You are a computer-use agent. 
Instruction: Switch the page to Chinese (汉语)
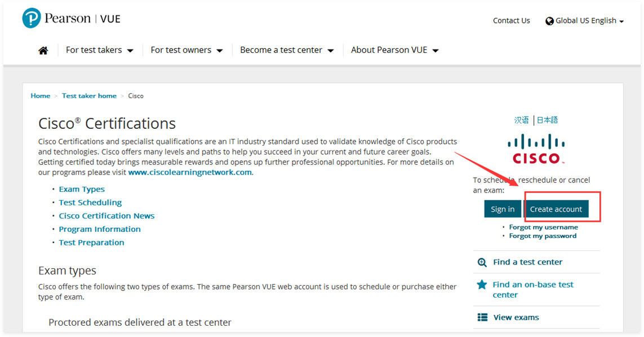click(522, 120)
